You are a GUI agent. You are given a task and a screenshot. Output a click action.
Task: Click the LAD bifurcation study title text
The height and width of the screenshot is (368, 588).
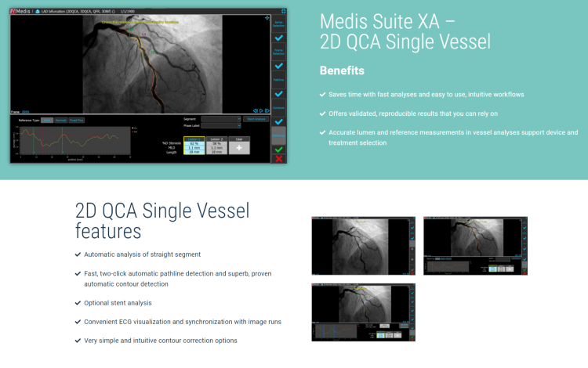tap(78, 11)
